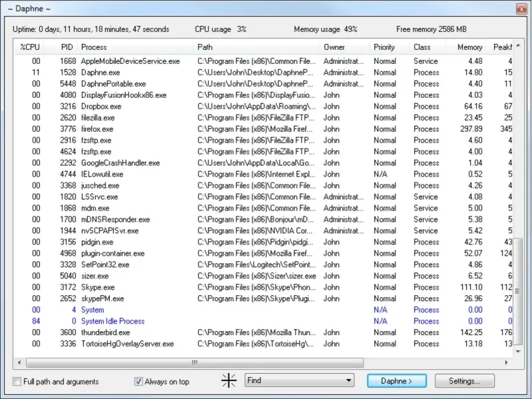Open the Daphne > menu button
The image size is (532, 399).
396,380
